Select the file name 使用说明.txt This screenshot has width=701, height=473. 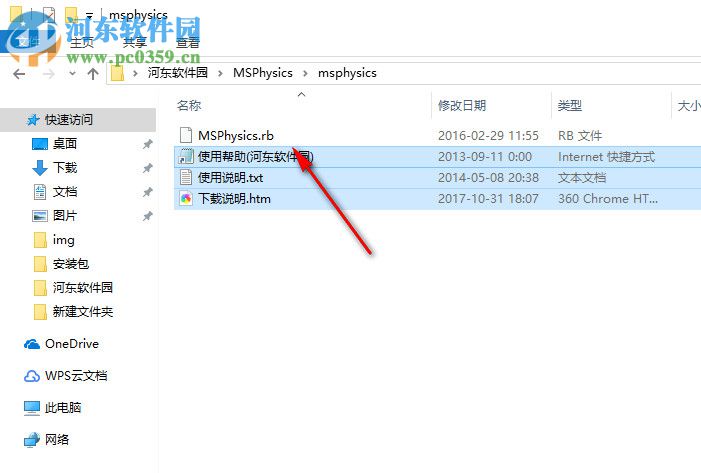coord(230,177)
